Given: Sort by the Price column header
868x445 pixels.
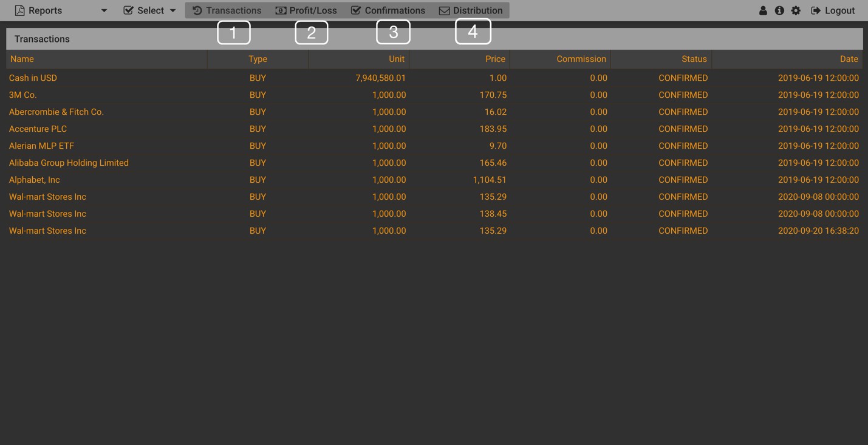Looking at the screenshot, I should click(x=495, y=59).
